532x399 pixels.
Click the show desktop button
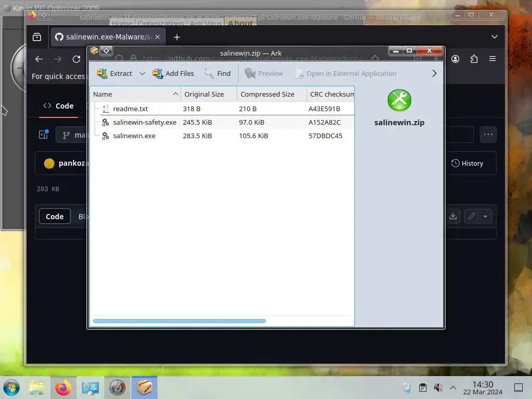[x=518, y=388]
